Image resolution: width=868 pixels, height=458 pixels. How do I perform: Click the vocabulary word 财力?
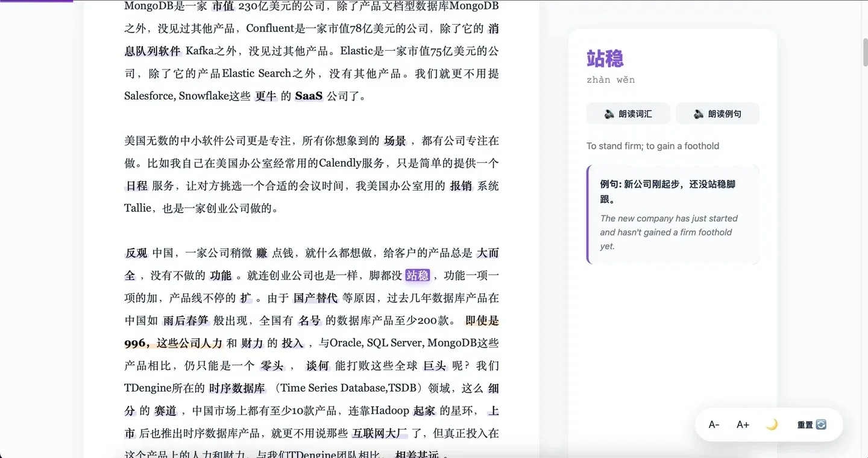(252, 343)
